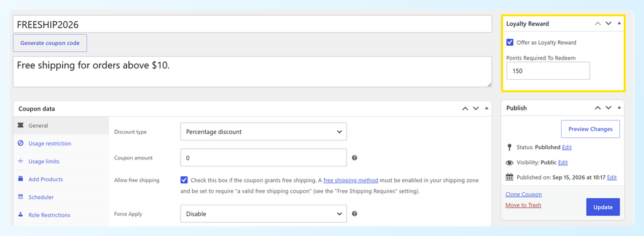The image size is (644, 236).
Task: Click the Role Restrictions person icon
Action: click(21, 215)
